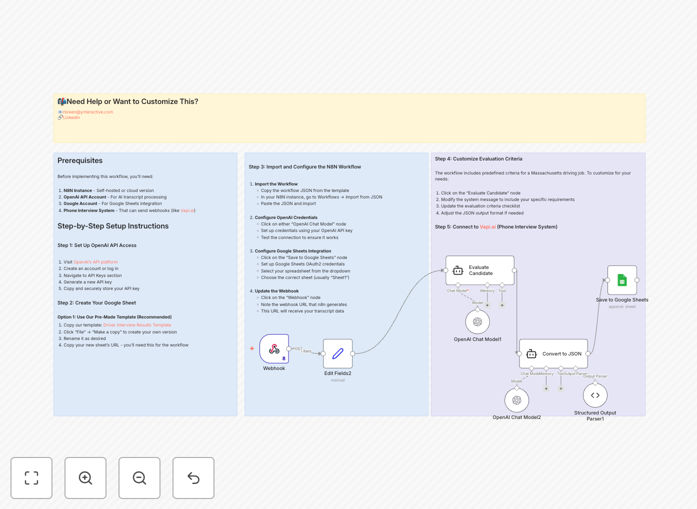Viewport: 697px width, 509px height.
Task: Open the Vapi.ai link under Prerequisites
Action: click(x=187, y=210)
